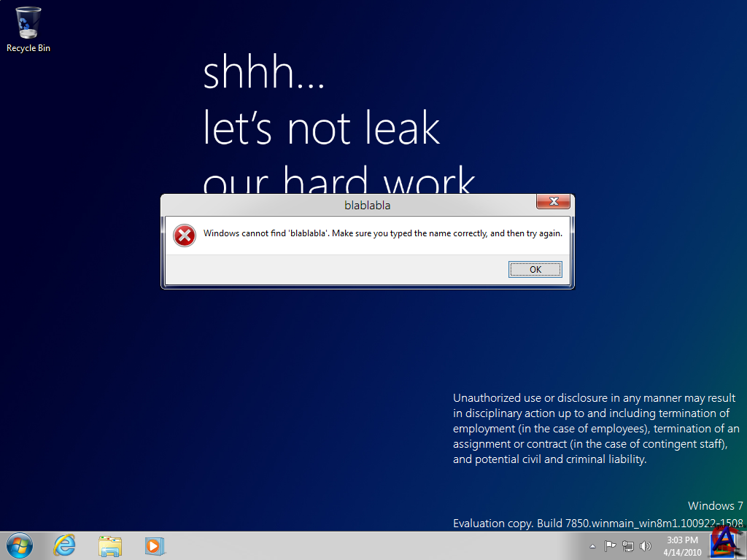This screenshot has width=747, height=560.
Task: Click the unauthorized use disclaimer text
Action: point(596,429)
